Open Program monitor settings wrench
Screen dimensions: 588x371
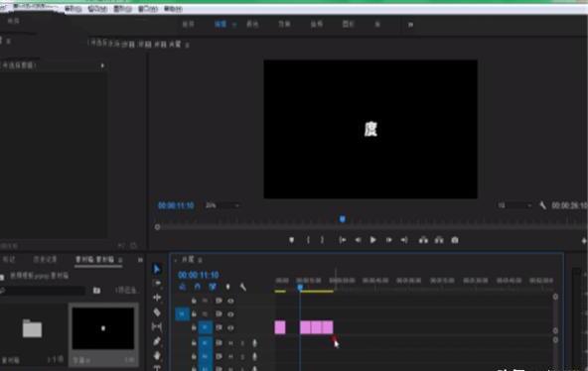(x=542, y=205)
